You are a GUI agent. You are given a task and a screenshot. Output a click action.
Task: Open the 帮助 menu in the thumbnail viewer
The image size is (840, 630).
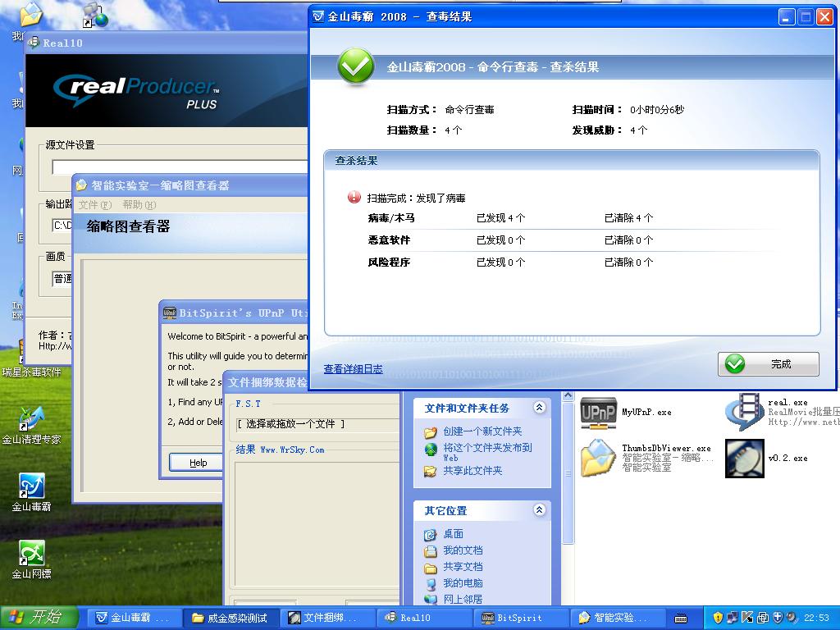(x=139, y=204)
